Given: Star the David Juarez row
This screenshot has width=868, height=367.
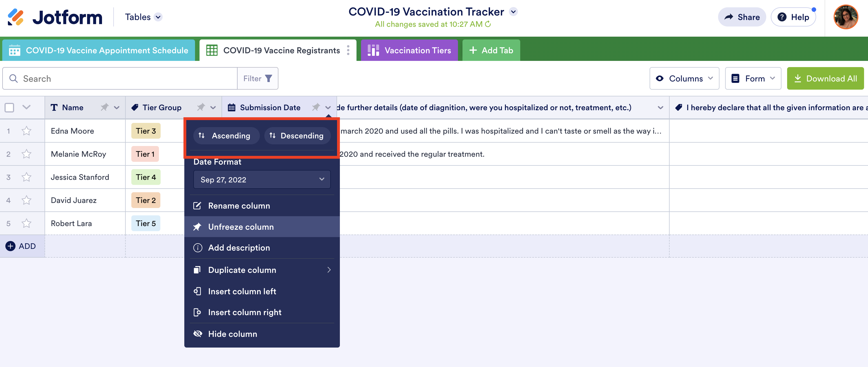Looking at the screenshot, I should pos(26,200).
